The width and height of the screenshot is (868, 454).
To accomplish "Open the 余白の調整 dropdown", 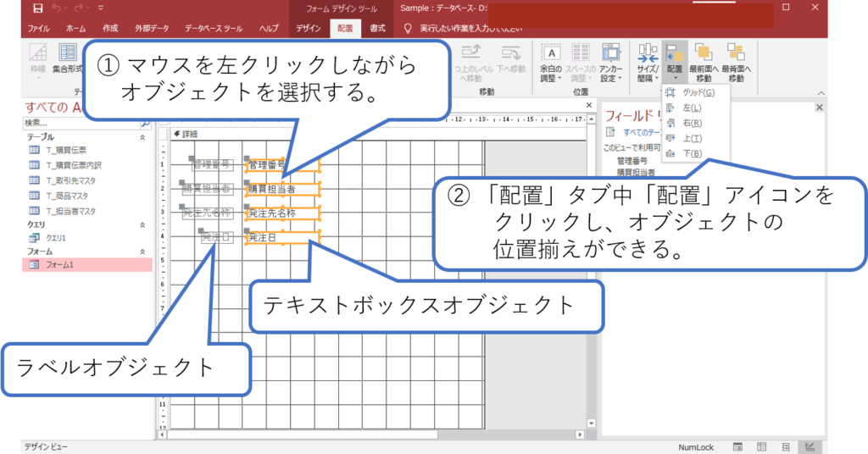I will 551,64.
